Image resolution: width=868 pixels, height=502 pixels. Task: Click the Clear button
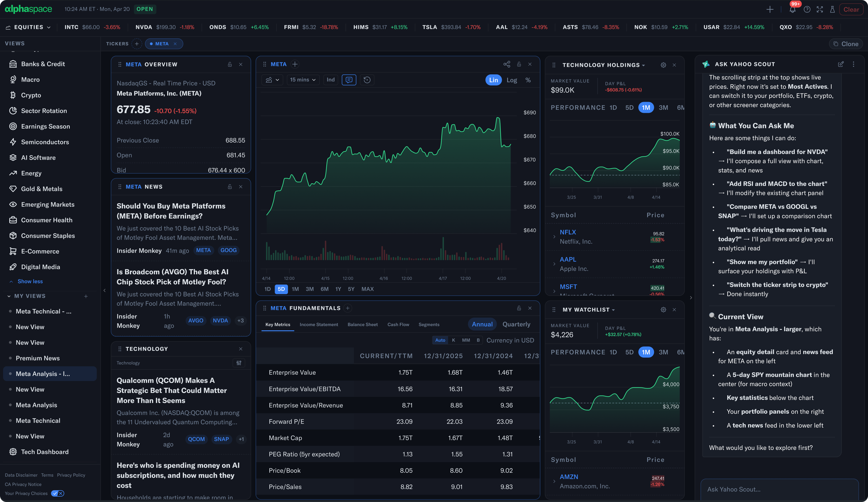(x=851, y=9)
